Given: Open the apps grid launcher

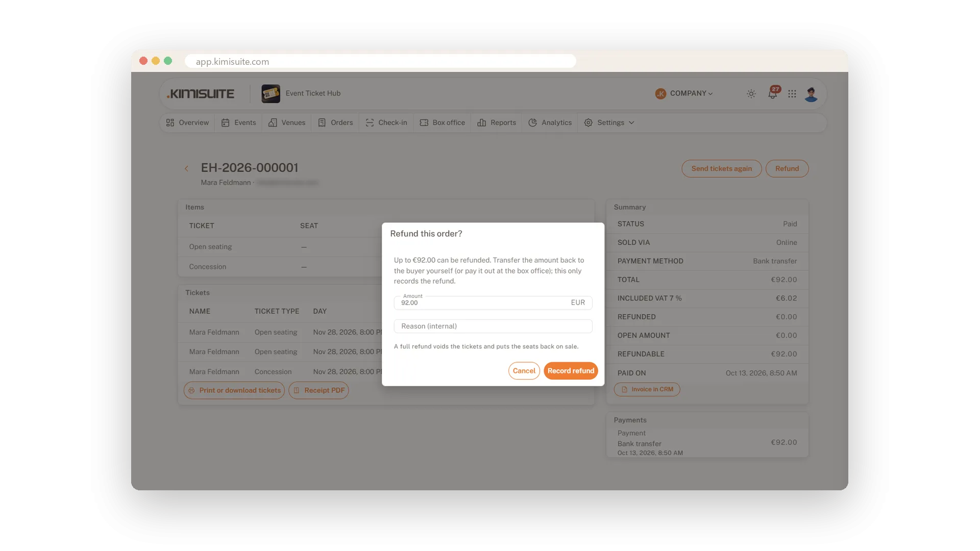Looking at the screenshot, I should (792, 94).
